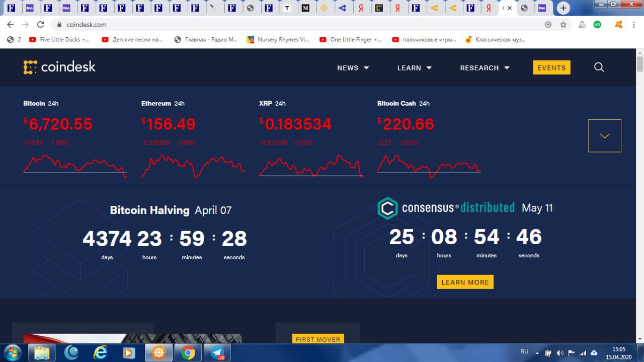
Task: Click the browser forward arrow
Action: click(x=26, y=24)
